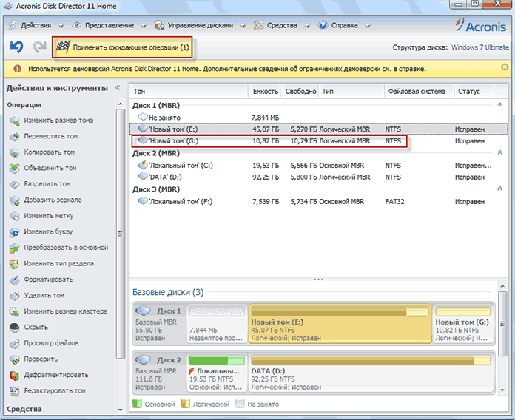Open the Действия menu

pyautogui.click(x=36, y=25)
